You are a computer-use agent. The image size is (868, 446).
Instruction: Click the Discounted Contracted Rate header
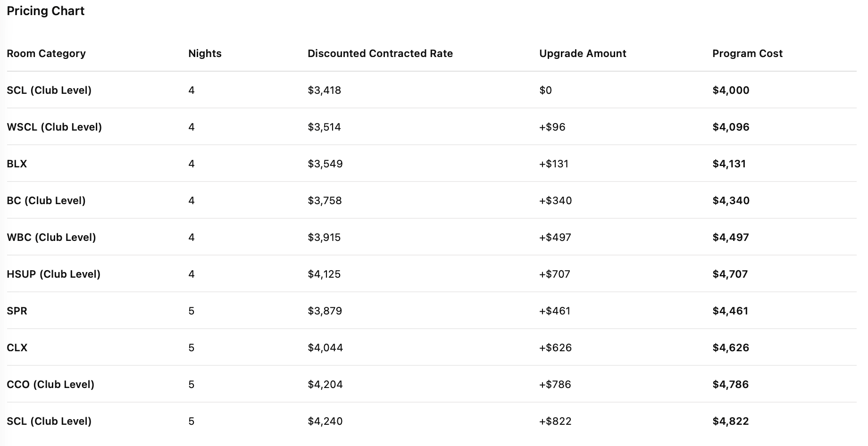coord(380,53)
